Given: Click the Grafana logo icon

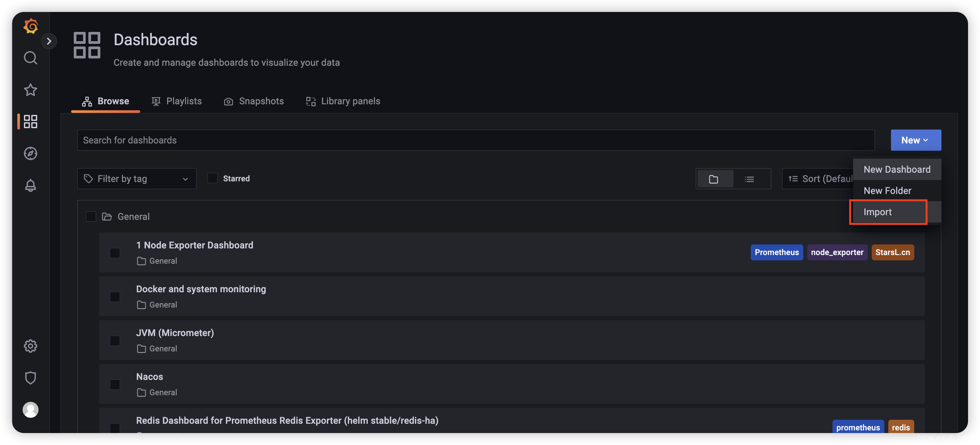Looking at the screenshot, I should pyautogui.click(x=30, y=24).
